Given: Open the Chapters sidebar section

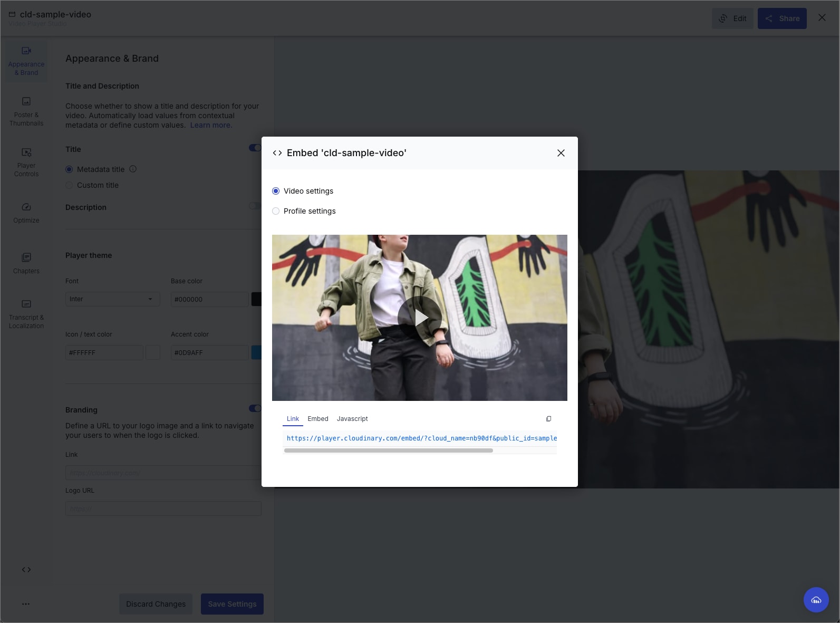Looking at the screenshot, I should coord(26,263).
